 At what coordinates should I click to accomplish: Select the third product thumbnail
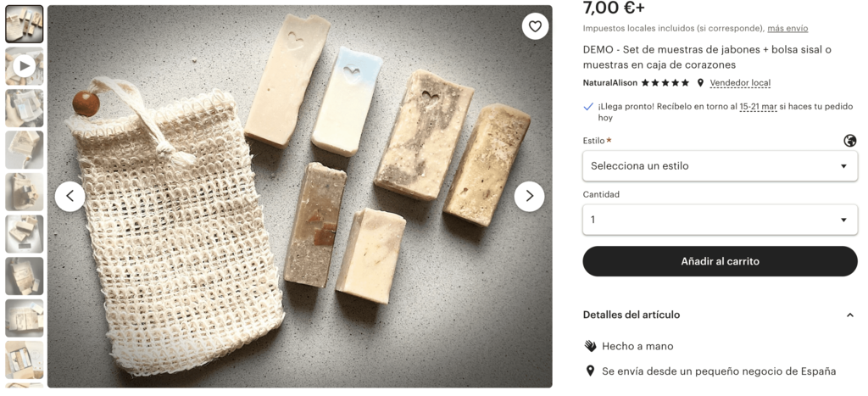point(25,108)
